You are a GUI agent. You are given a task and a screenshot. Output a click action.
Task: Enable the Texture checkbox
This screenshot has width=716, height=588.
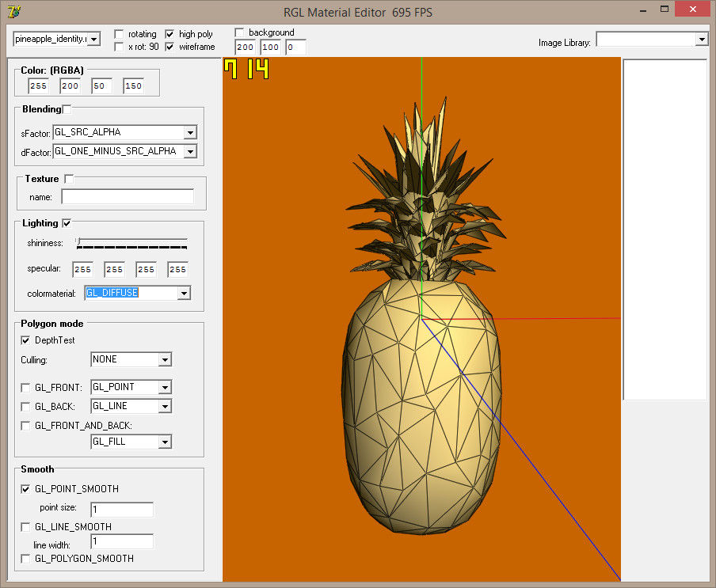pyautogui.click(x=69, y=179)
